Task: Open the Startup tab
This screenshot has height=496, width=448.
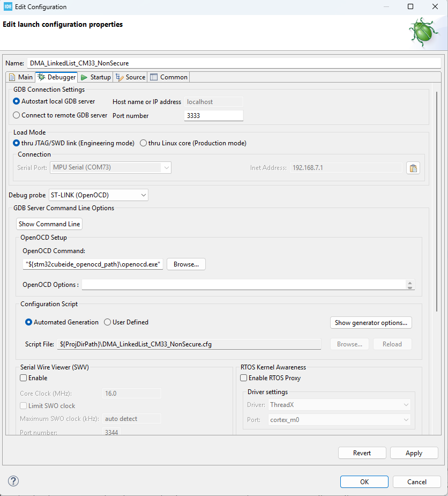Action: pyautogui.click(x=95, y=77)
